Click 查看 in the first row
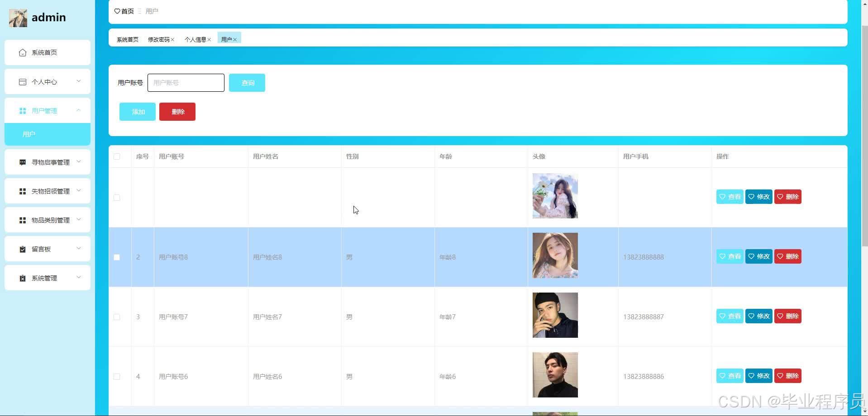The height and width of the screenshot is (416, 868). pos(730,197)
